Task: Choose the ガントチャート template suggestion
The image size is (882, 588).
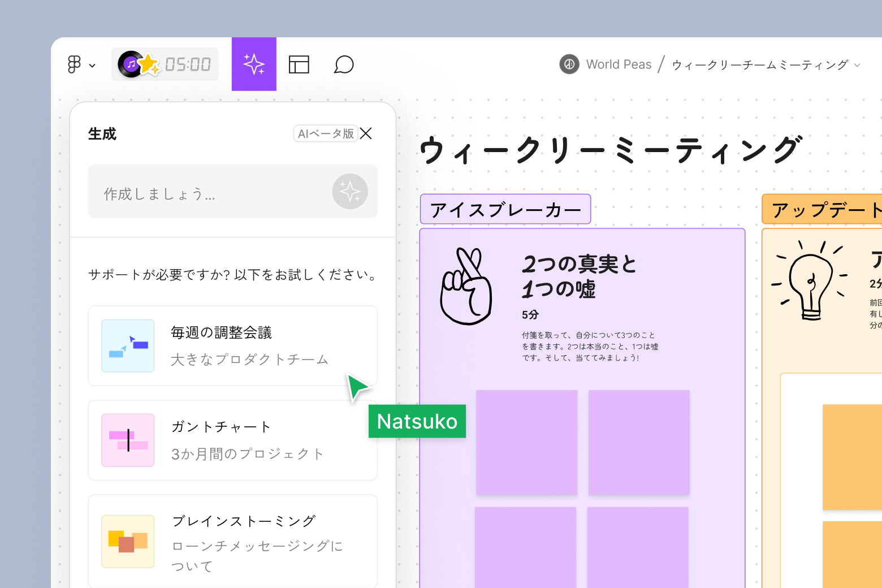Action: coord(232,440)
